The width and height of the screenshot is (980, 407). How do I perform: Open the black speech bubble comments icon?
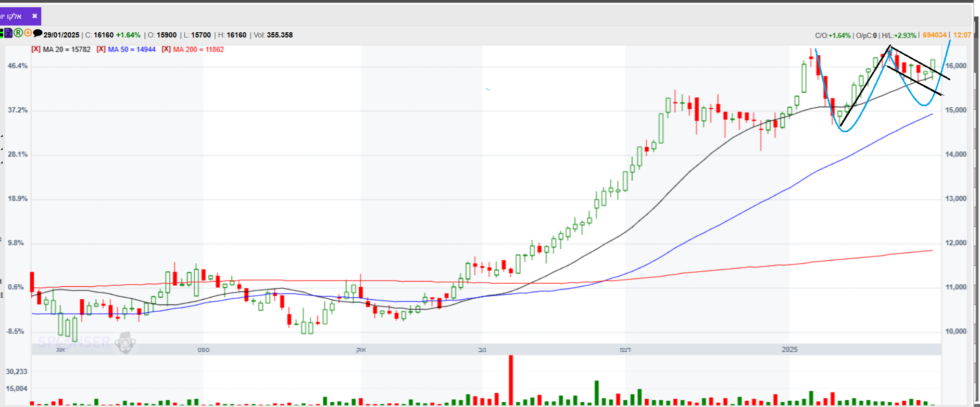coord(37,33)
